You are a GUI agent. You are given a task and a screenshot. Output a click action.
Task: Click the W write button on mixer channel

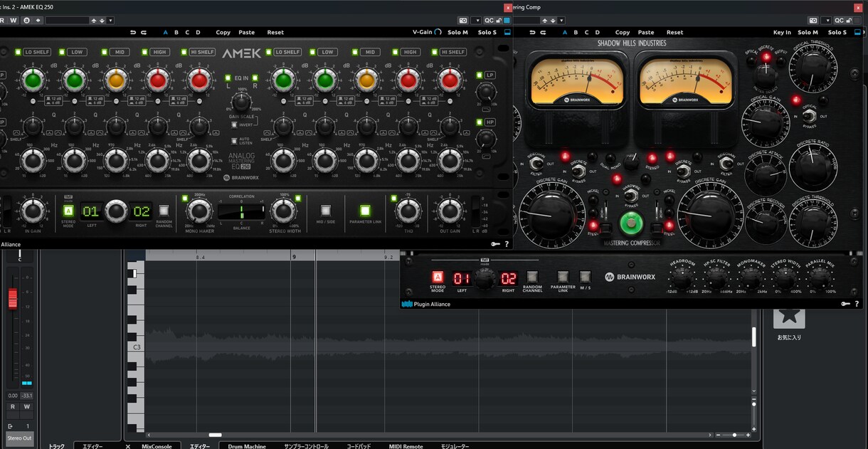27,407
